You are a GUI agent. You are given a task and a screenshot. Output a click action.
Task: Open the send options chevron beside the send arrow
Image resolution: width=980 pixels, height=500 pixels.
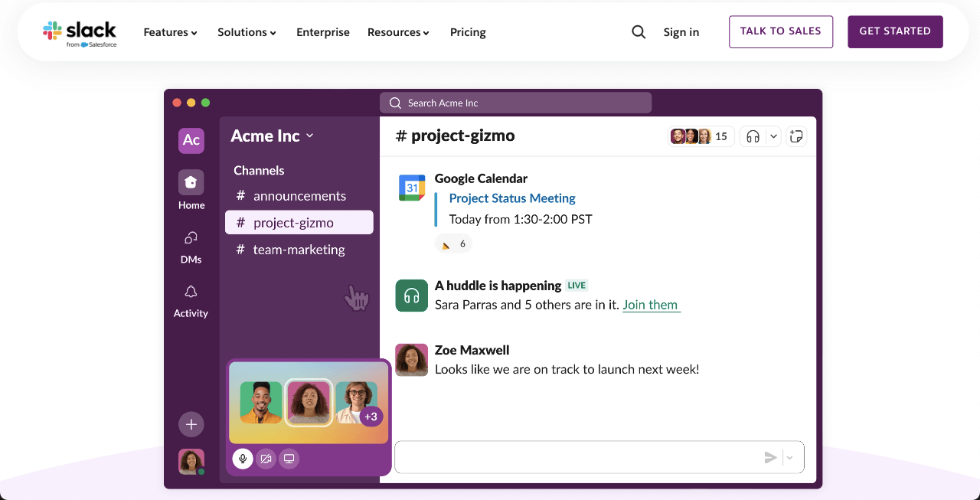790,458
